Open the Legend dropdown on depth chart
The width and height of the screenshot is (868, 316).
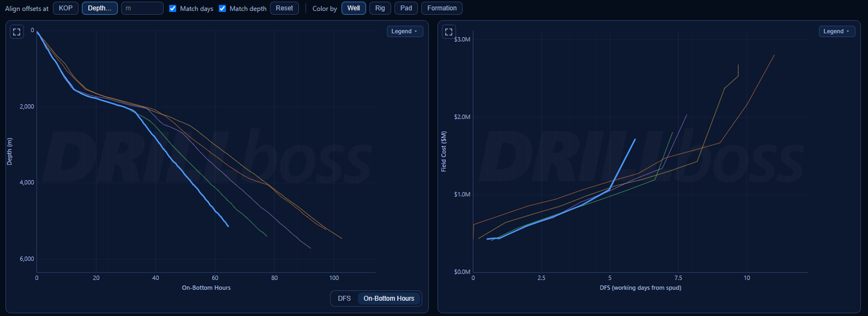point(405,31)
